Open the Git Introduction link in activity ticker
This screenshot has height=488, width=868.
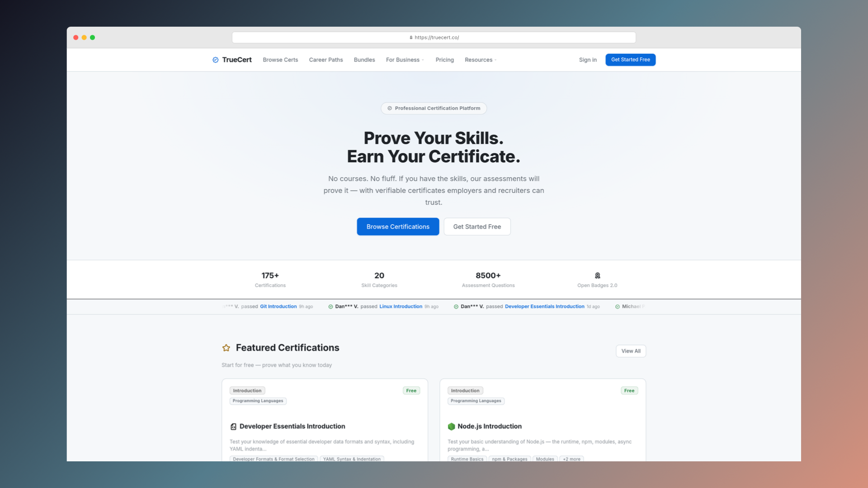coord(278,306)
